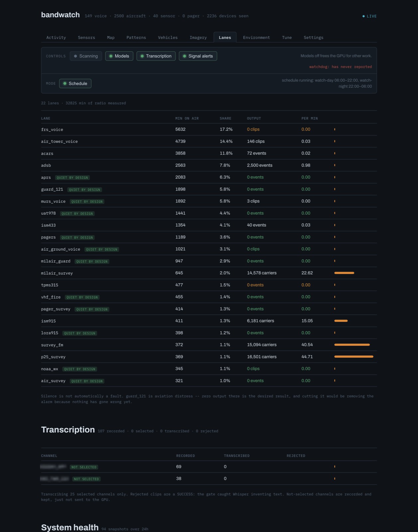
Task: Click NOT SELECTED badge in the 69-recorded row
Action: point(84,467)
